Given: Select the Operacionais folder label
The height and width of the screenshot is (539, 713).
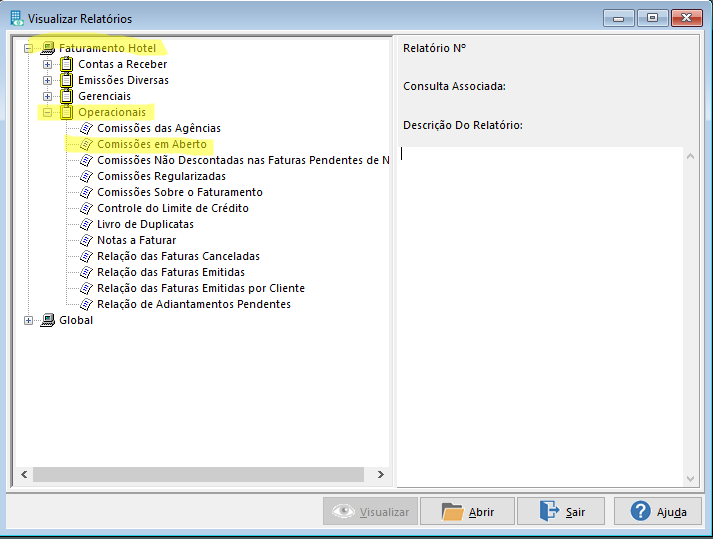Looking at the screenshot, I should pos(112,112).
